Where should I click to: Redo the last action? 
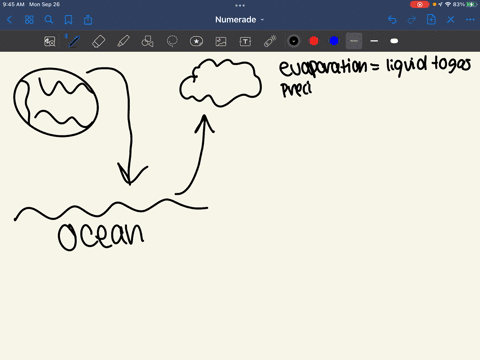tap(412, 20)
